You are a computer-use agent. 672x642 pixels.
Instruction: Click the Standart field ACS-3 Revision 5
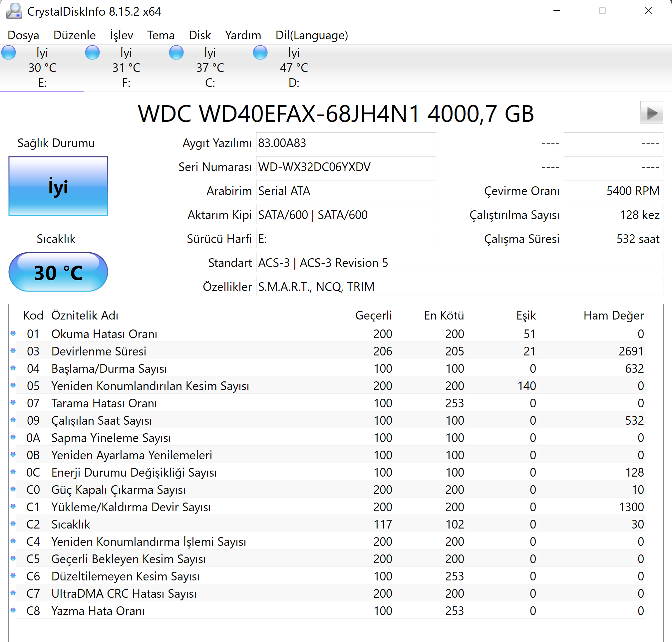coord(460,263)
